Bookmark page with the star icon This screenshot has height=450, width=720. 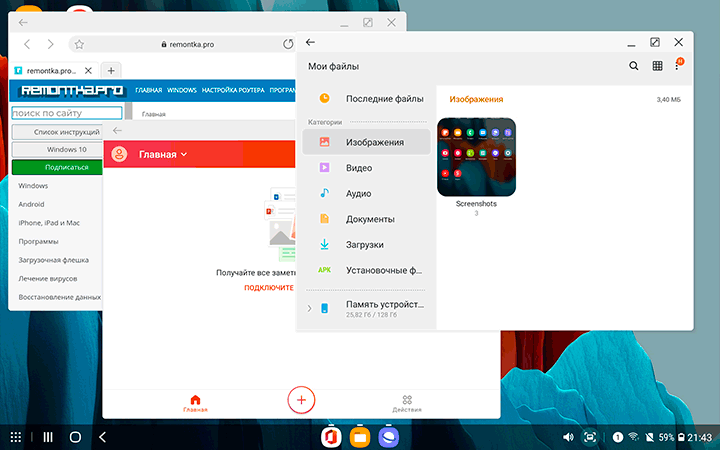(79, 44)
